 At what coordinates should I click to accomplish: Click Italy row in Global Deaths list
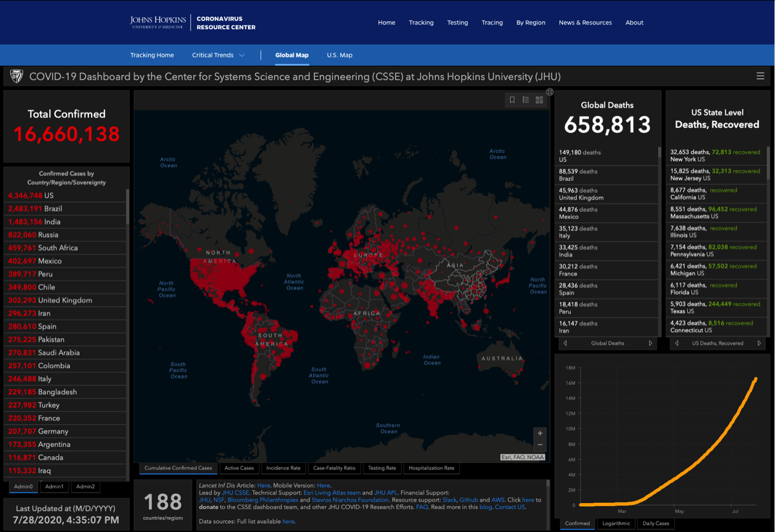pos(607,232)
